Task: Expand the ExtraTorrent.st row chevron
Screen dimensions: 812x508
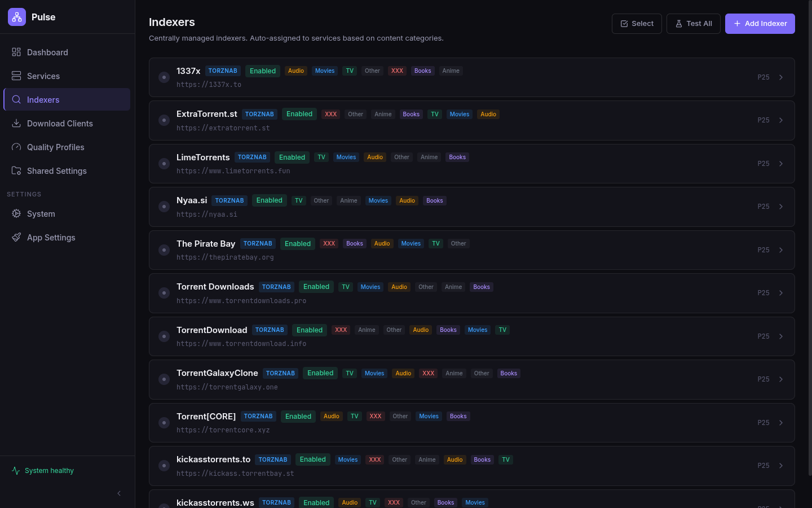Action: point(781,120)
